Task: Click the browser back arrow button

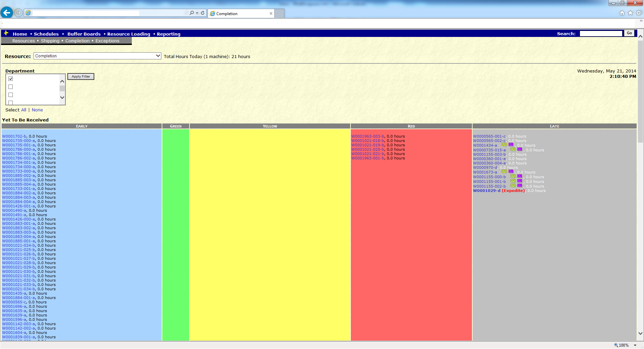Action: (7, 13)
